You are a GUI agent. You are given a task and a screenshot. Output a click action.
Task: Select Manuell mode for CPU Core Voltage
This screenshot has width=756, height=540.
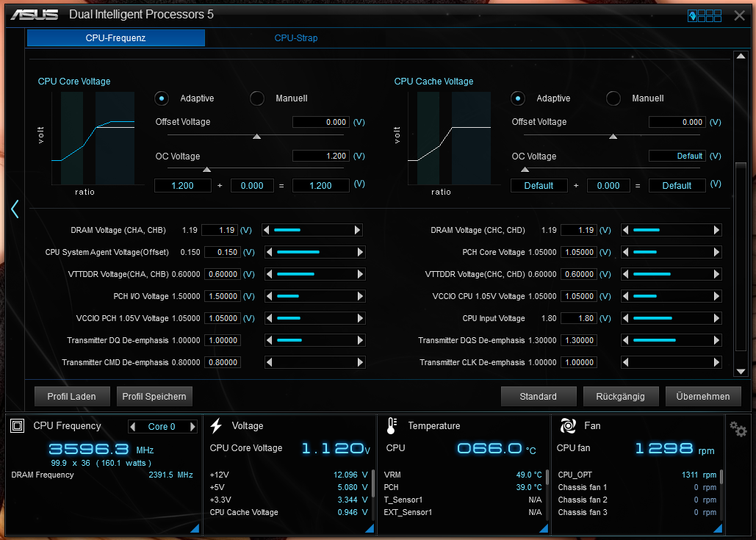[257, 98]
